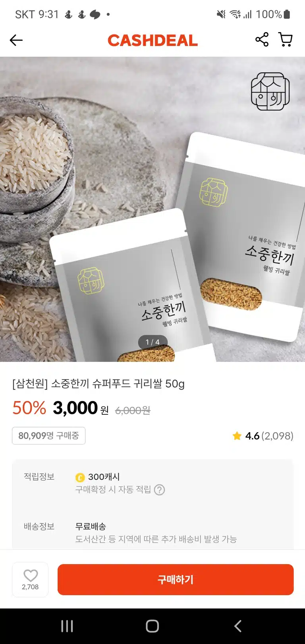This screenshot has height=644, width=305.
Task: Tap the 무료배송 shipping info row
Action: tap(152, 533)
